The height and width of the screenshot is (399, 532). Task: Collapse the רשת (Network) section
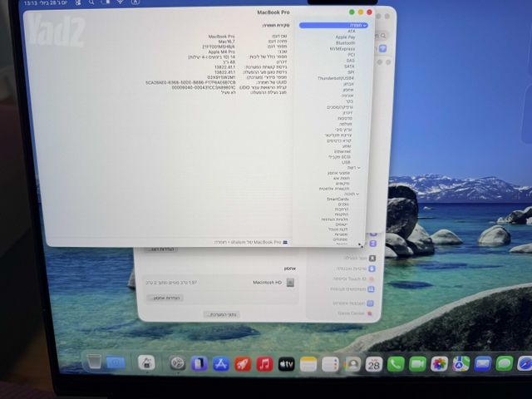click(358, 168)
